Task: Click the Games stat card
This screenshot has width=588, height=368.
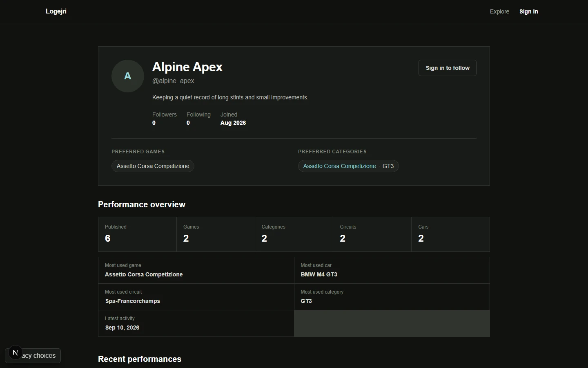Action: tap(216, 234)
